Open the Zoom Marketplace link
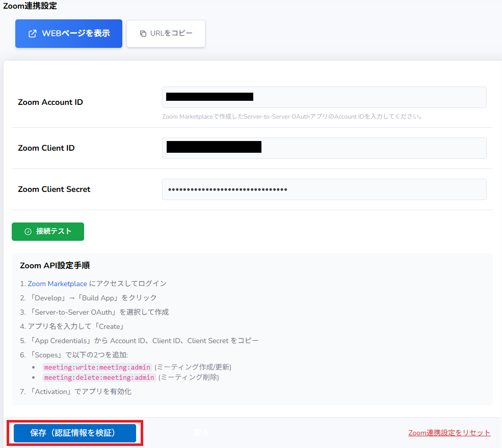The width and height of the screenshot is (502, 448). pyautogui.click(x=57, y=284)
